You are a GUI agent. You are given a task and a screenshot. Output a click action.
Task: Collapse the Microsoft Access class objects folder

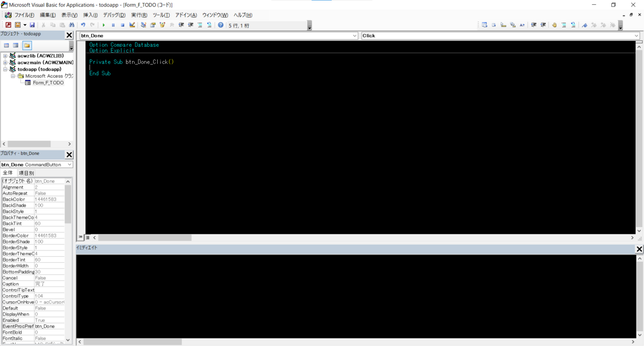12,76
